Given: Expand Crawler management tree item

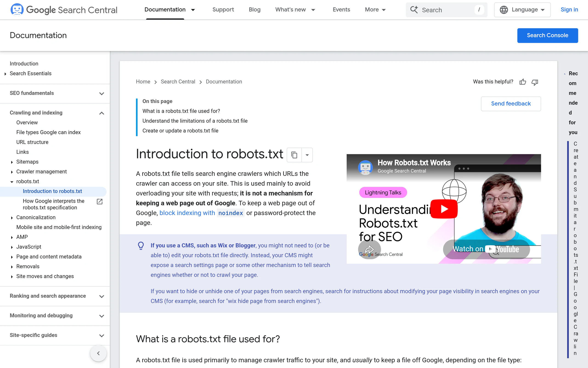Looking at the screenshot, I should (x=12, y=172).
